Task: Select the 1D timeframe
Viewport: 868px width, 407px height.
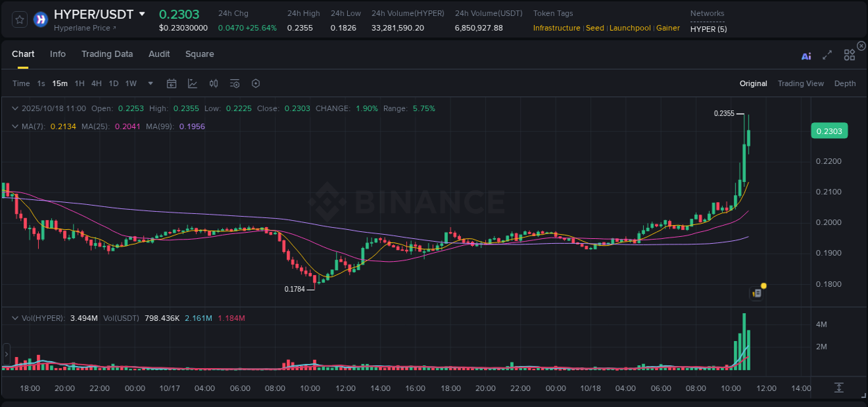Action: click(113, 83)
